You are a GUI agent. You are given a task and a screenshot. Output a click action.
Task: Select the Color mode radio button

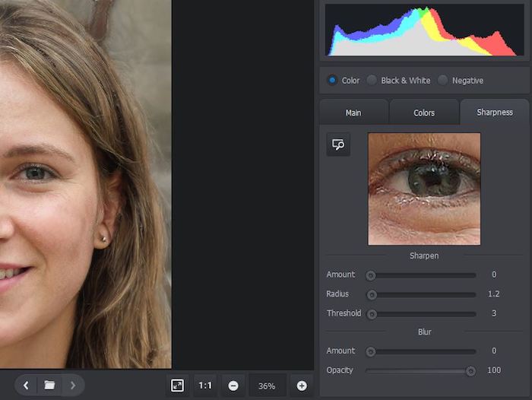[x=332, y=81]
